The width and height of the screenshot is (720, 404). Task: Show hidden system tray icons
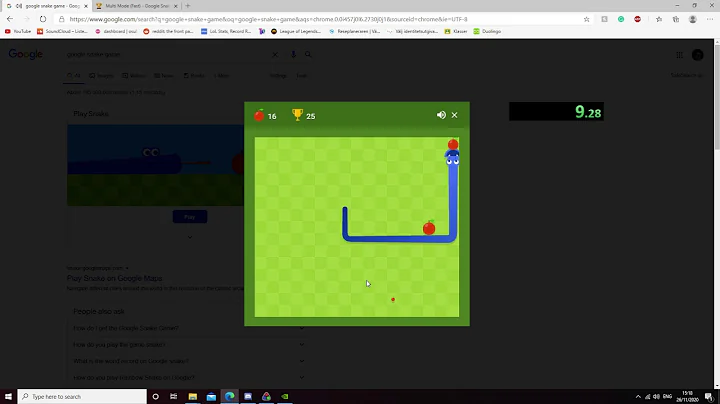pos(638,397)
